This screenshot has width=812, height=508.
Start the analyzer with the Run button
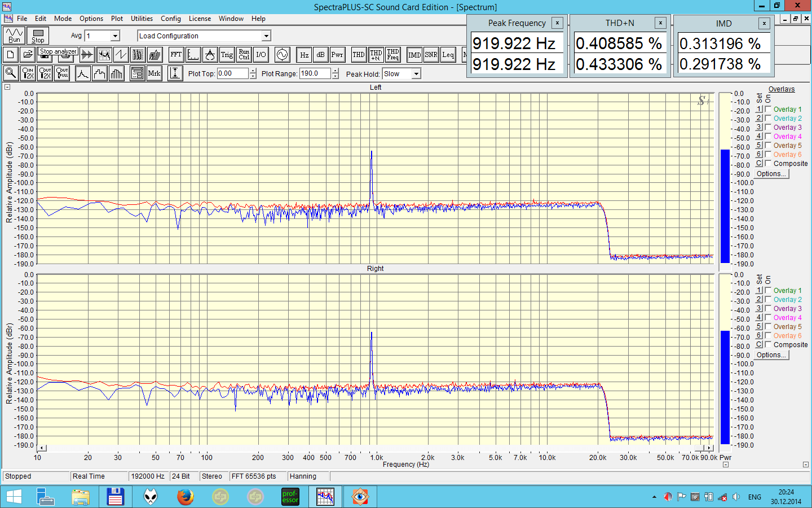click(14, 36)
